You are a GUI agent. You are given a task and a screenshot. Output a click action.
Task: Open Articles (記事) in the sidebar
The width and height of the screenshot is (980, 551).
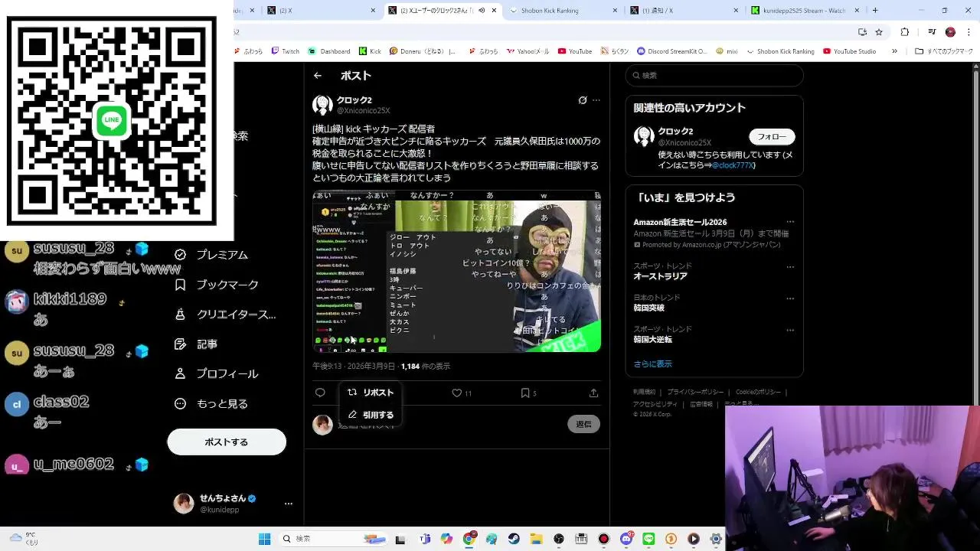pos(196,344)
